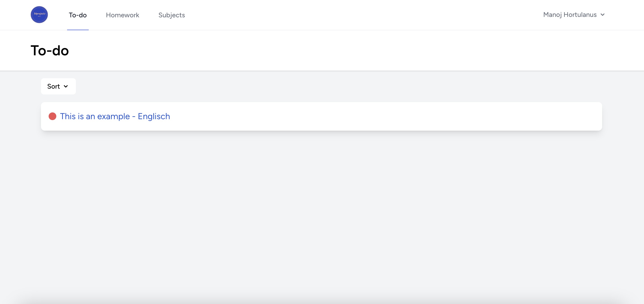Click empty space inside the example task card
The image size is (644, 304).
[375, 116]
